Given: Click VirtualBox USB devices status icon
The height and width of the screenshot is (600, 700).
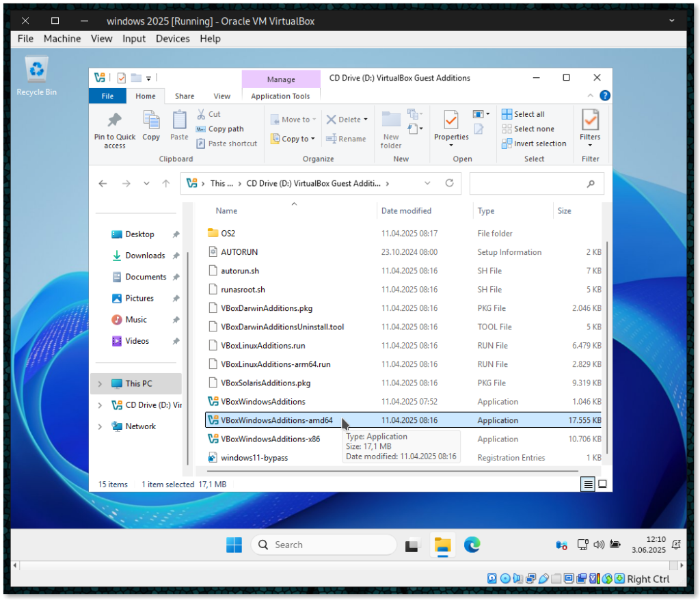Looking at the screenshot, I should [543, 579].
